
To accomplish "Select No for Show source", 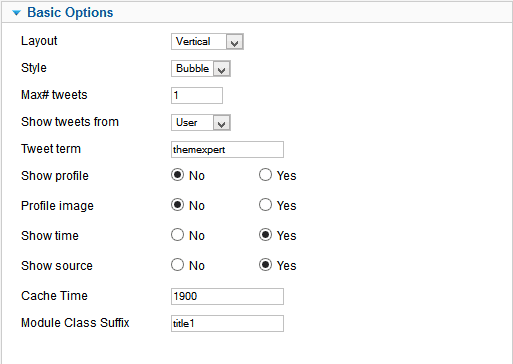I will point(177,265).
